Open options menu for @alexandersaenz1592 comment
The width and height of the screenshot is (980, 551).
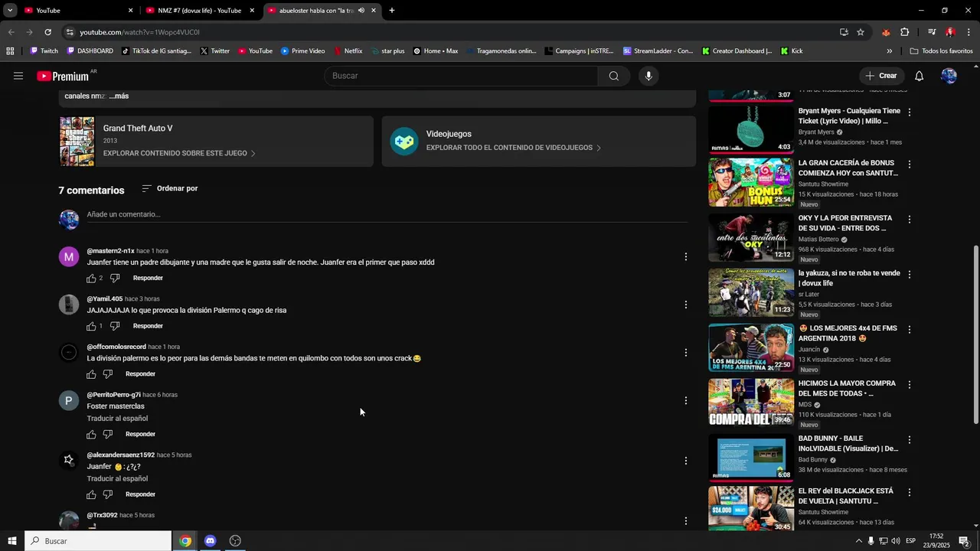tap(685, 461)
